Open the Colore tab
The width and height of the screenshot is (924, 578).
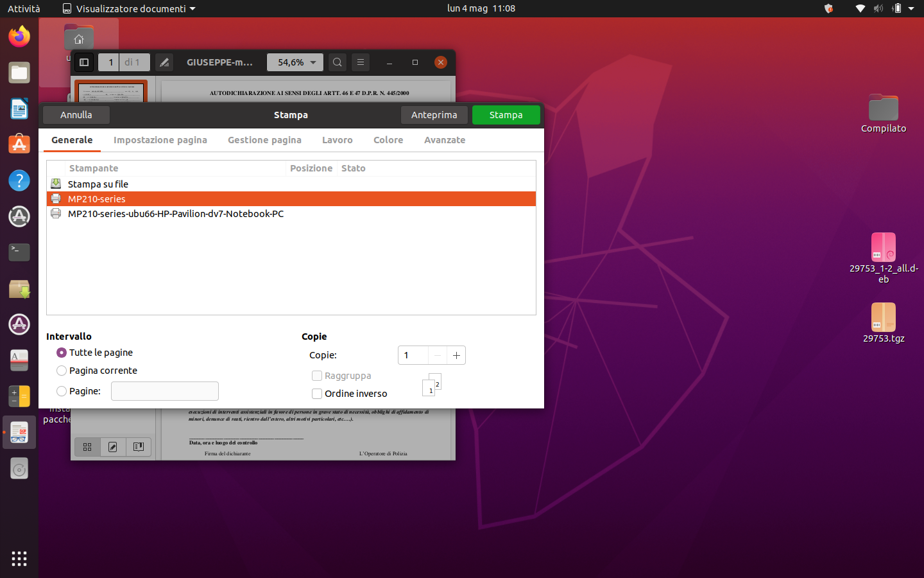click(x=388, y=140)
